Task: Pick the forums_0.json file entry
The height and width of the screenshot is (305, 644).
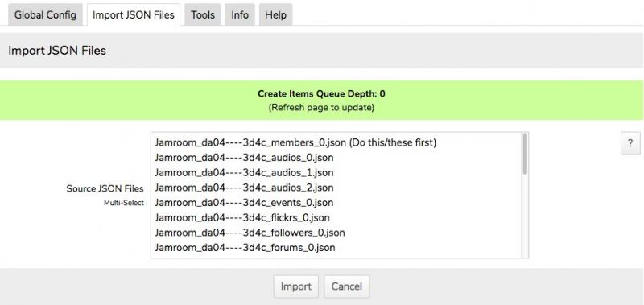Action: click(x=336, y=248)
